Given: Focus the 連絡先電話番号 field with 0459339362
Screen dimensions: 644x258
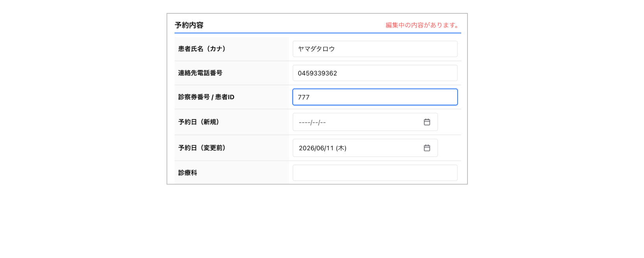Looking at the screenshot, I should (375, 73).
